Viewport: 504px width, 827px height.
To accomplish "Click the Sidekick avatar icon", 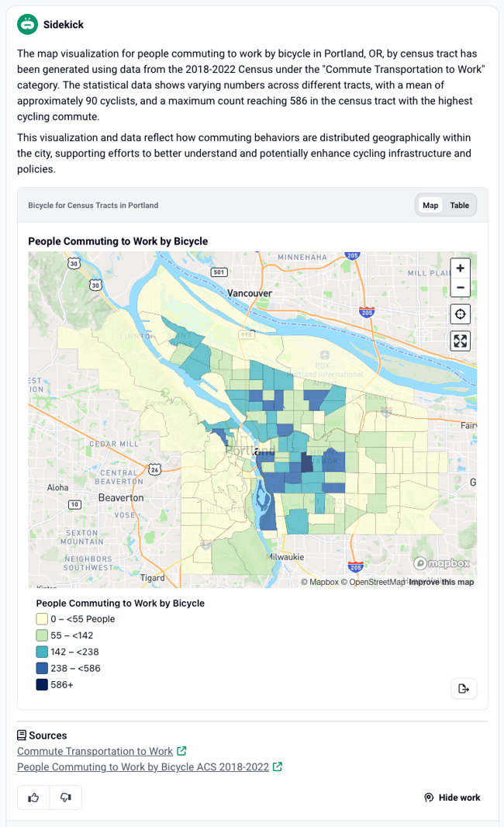I will 27,24.
